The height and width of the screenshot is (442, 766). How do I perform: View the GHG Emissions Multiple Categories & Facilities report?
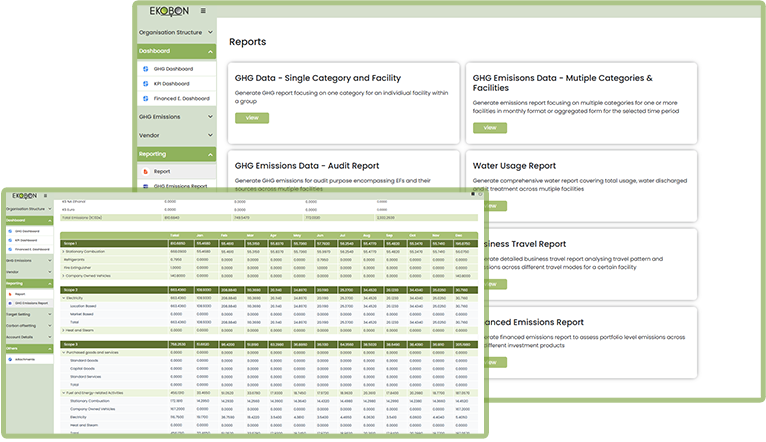point(489,127)
